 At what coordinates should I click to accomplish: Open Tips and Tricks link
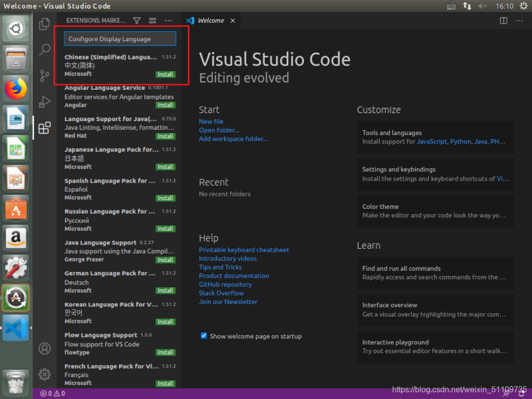point(220,267)
